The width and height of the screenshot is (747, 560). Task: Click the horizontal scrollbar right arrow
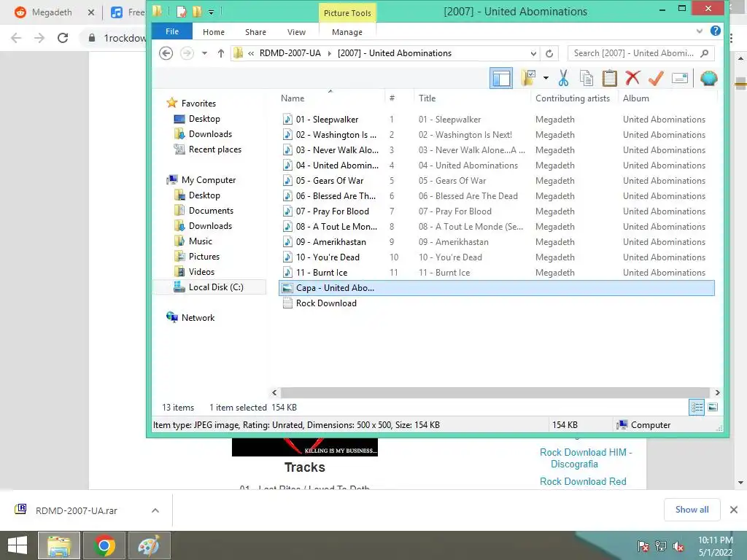[717, 392]
